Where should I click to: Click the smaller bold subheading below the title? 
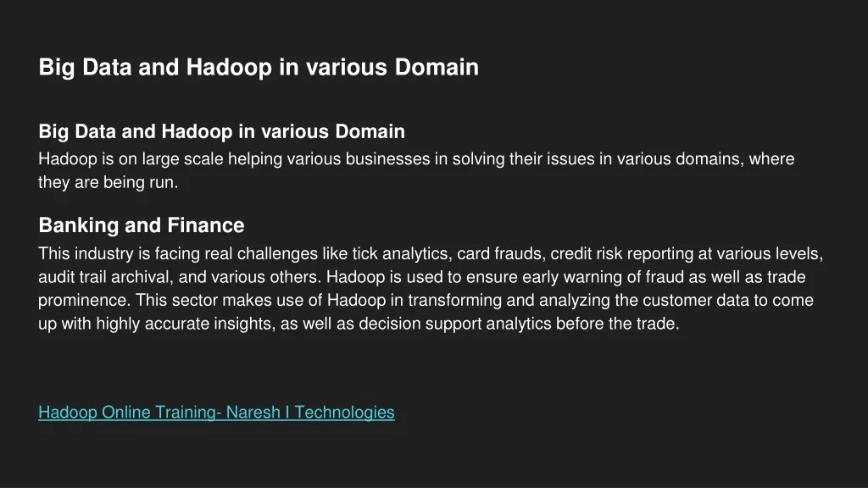221,131
